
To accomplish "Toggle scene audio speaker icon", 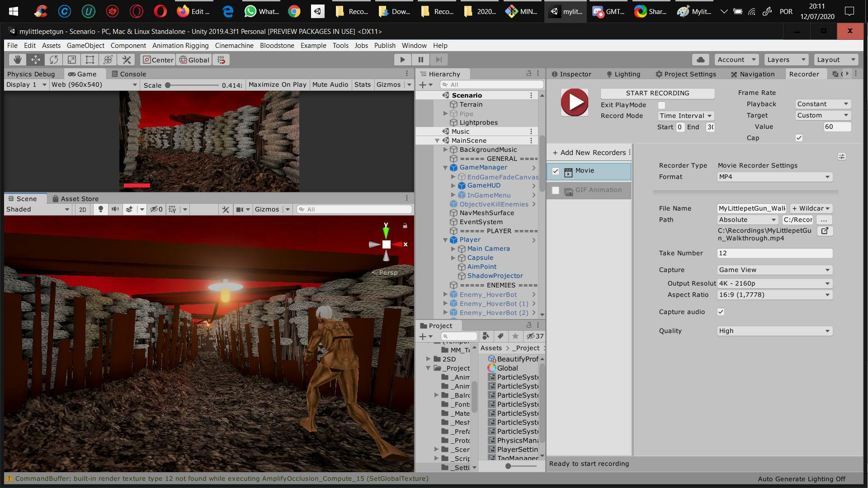I will 115,209.
